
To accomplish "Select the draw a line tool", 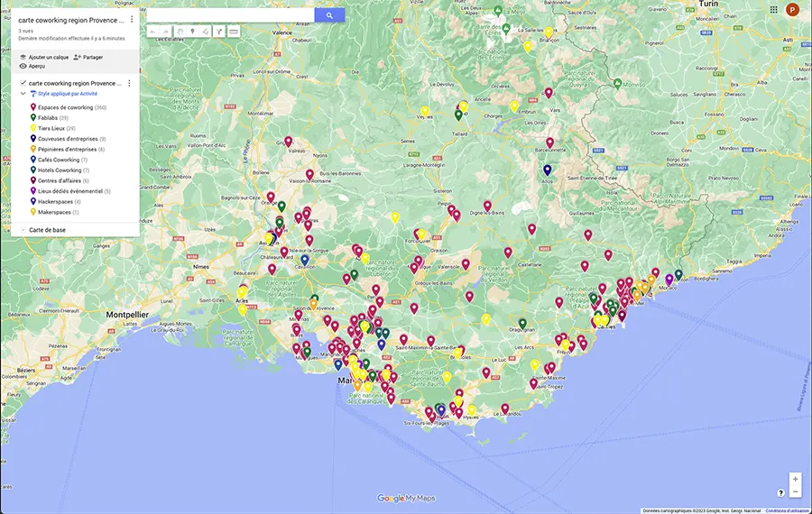I will click(x=206, y=32).
